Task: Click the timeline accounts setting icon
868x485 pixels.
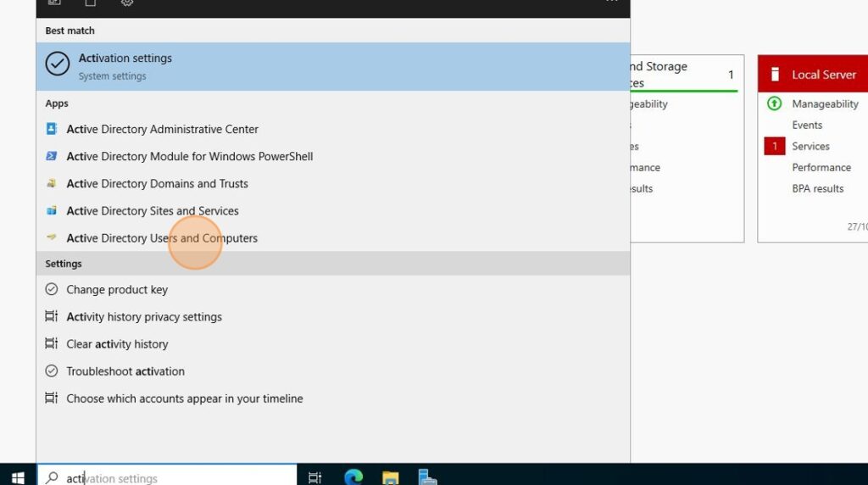Action: click(x=51, y=398)
